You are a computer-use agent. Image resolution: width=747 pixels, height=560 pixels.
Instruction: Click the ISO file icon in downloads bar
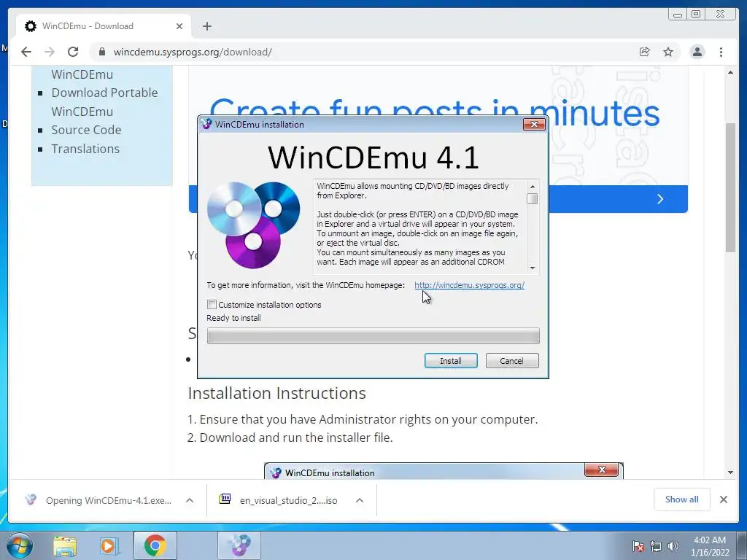click(x=225, y=499)
